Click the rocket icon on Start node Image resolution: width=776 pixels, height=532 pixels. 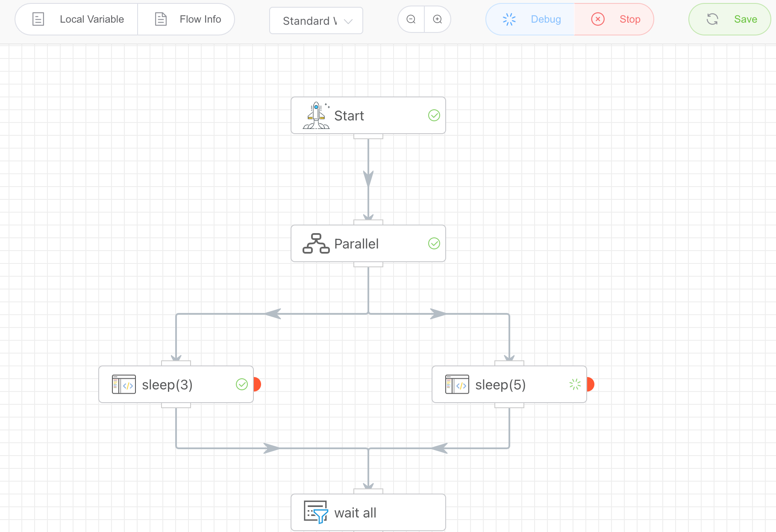point(316,116)
